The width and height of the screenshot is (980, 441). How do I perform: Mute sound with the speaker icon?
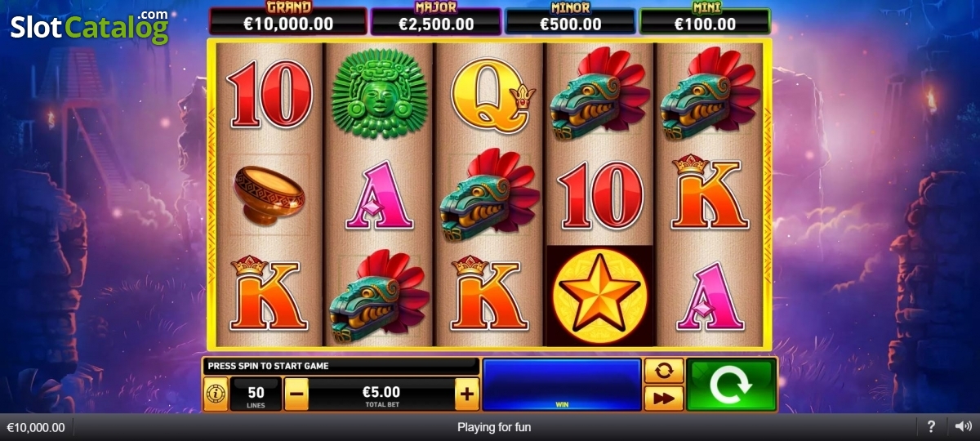pos(963,426)
